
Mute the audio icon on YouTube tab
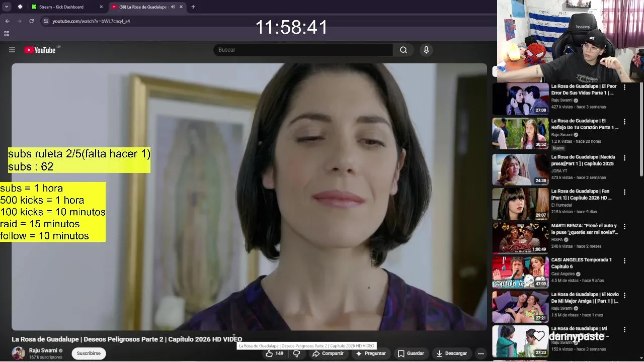173,7
